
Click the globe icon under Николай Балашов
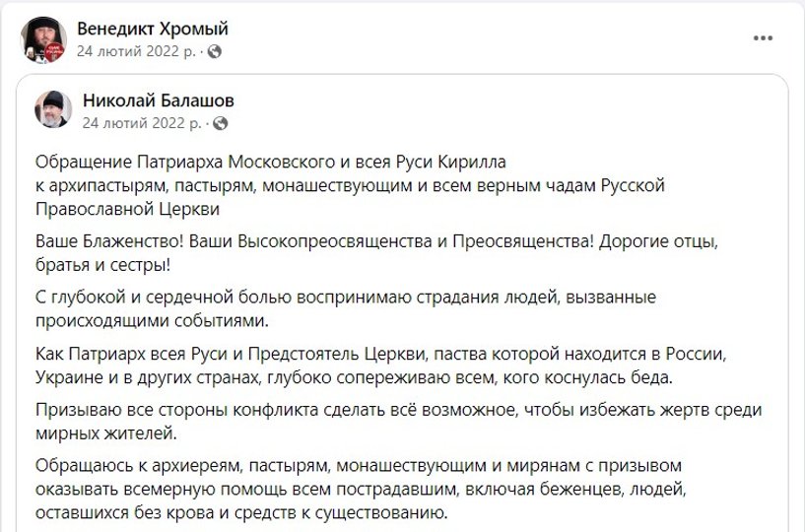221,123
